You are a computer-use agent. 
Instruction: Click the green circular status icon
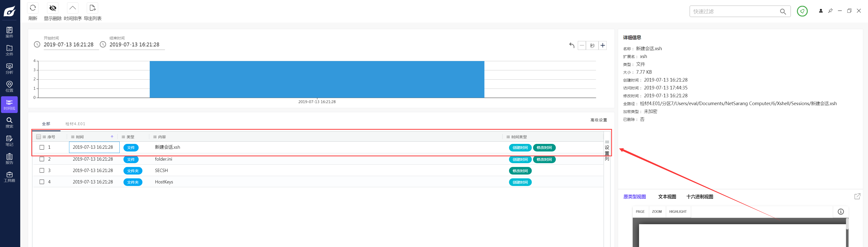point(802,11)
